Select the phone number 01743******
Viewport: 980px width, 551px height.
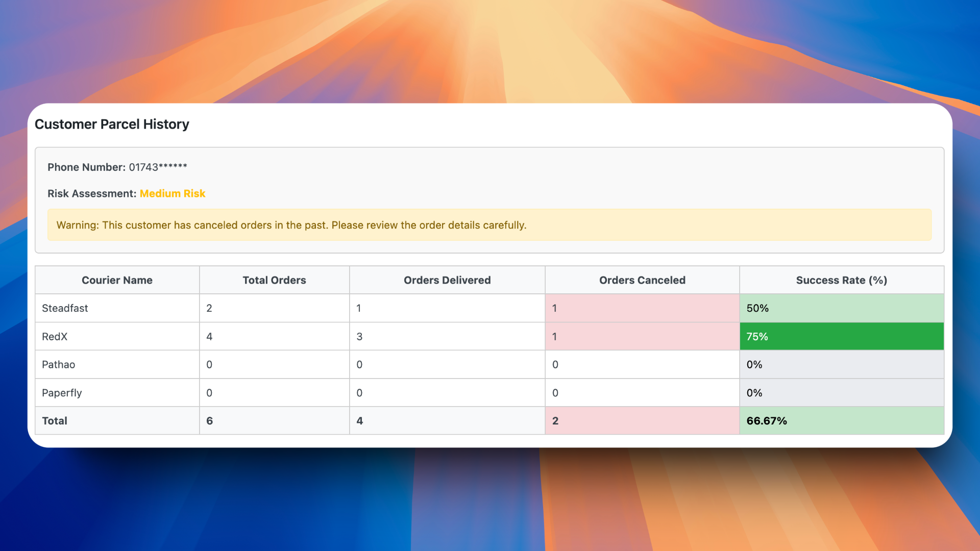[x=158, y=167]
